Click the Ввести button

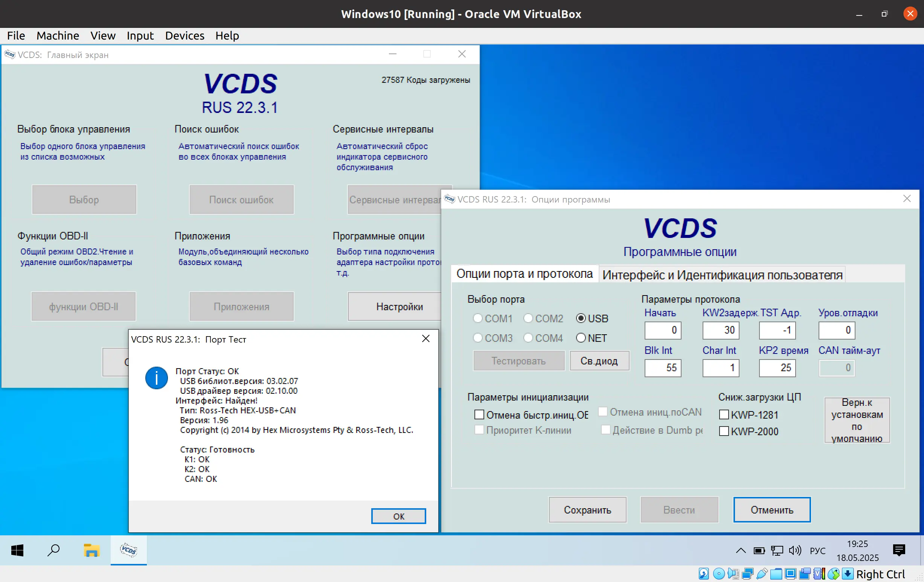coord(679,509)
